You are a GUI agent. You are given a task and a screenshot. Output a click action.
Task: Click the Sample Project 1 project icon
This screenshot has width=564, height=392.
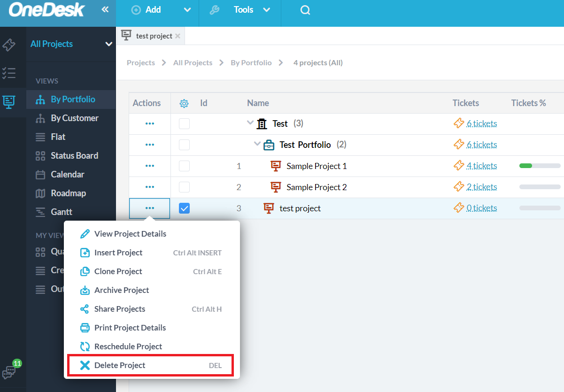pyautogui.click(x=276, y=166)
